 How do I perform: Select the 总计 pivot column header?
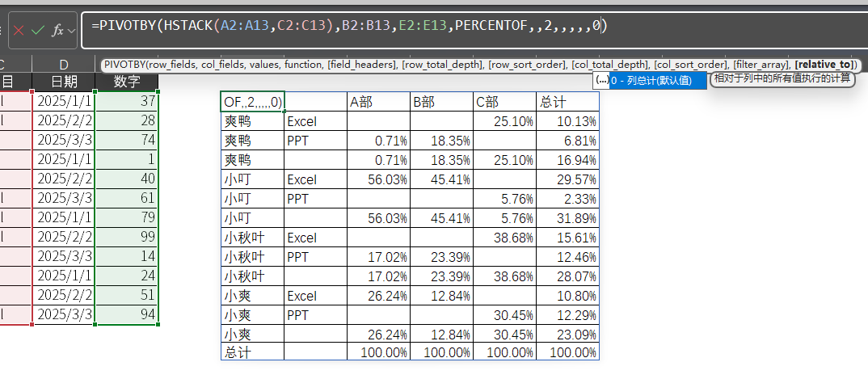click(568, 101)
